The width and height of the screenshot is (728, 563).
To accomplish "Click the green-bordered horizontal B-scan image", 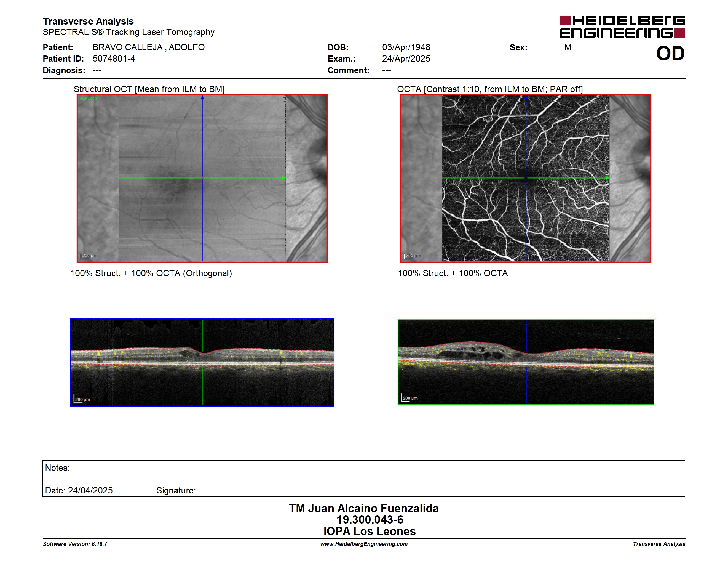I will [x=526, y=362].
